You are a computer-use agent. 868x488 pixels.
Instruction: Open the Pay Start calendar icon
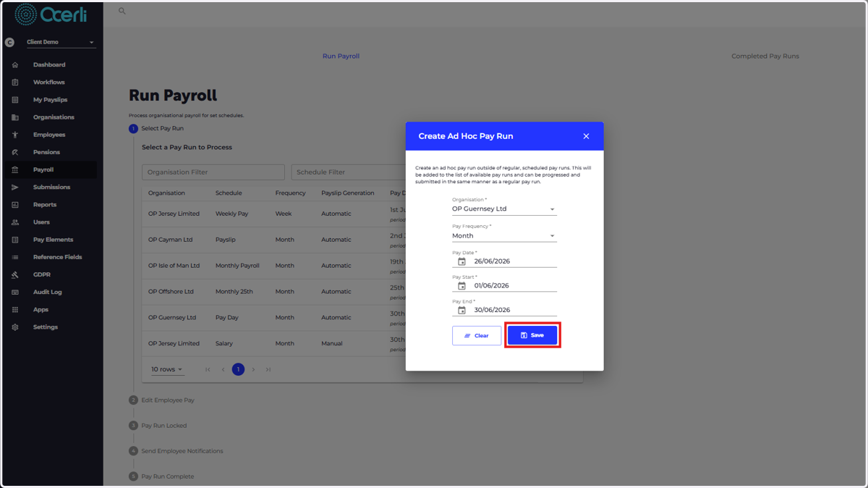[x=461, y=286]
